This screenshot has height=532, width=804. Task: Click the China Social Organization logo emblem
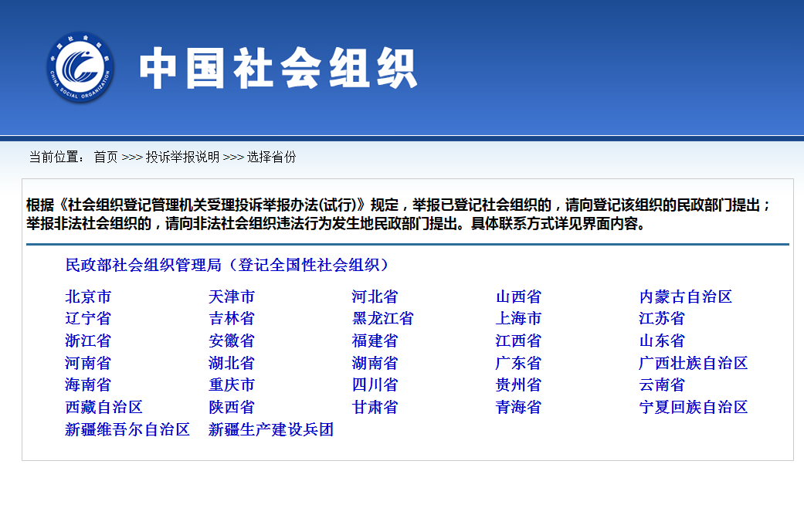pyautogui.click(x=80, y=66)
